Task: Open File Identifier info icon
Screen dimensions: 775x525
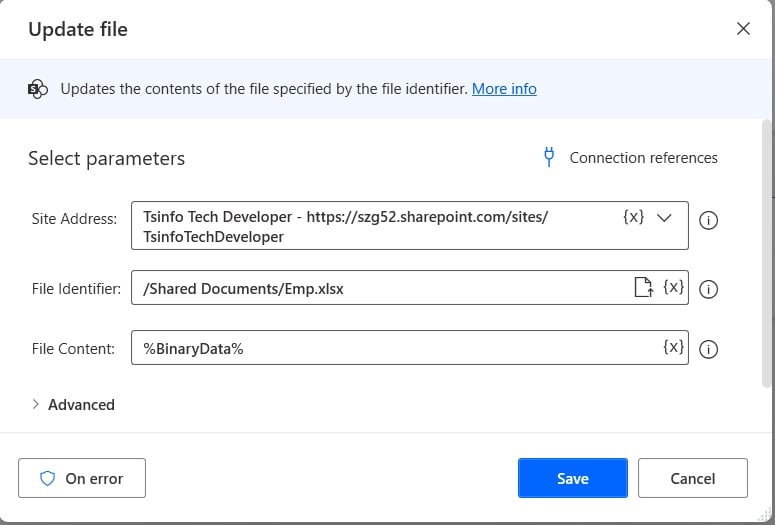Action: 708,289
